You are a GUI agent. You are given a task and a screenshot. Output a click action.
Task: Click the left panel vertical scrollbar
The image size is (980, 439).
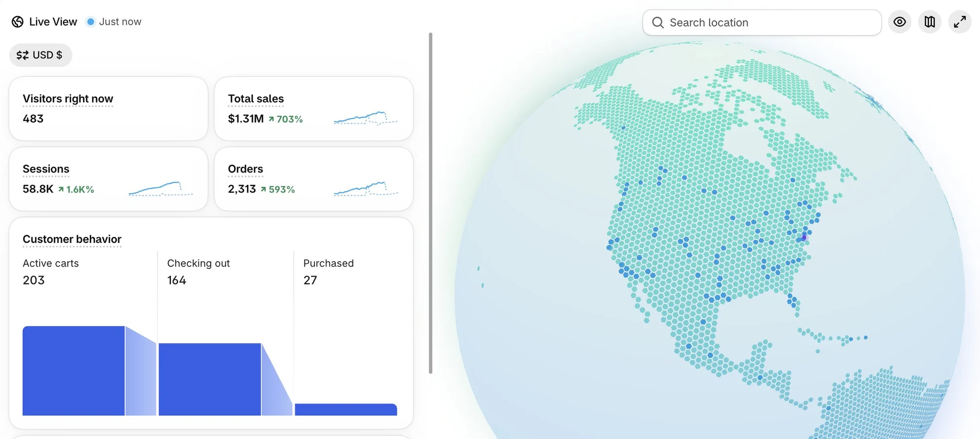click(x=431, y=203)
